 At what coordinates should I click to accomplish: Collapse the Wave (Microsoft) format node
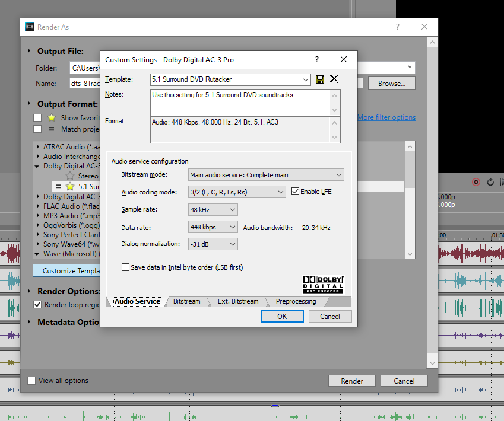[37, 254]
